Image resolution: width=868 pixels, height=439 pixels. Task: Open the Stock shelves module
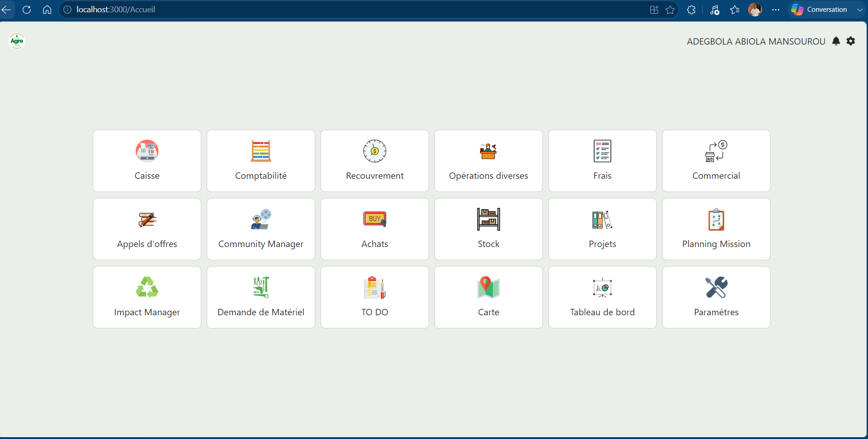click(489, 229)
